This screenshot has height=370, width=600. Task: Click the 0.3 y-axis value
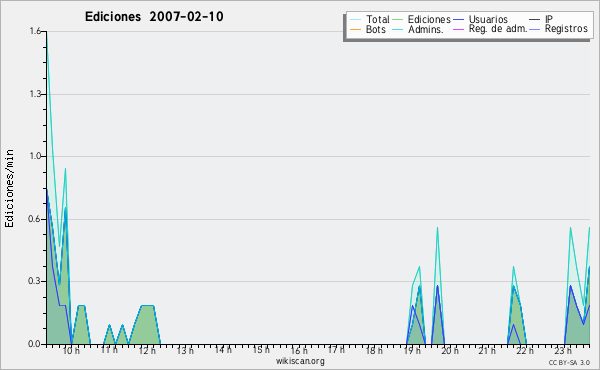(x=35, y=281)
